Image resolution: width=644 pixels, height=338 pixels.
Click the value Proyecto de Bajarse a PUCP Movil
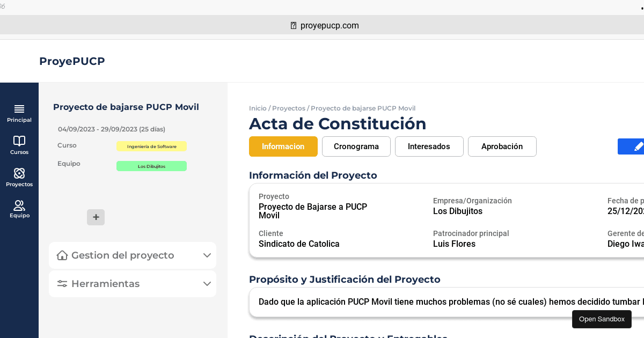(x=313, y=211)
